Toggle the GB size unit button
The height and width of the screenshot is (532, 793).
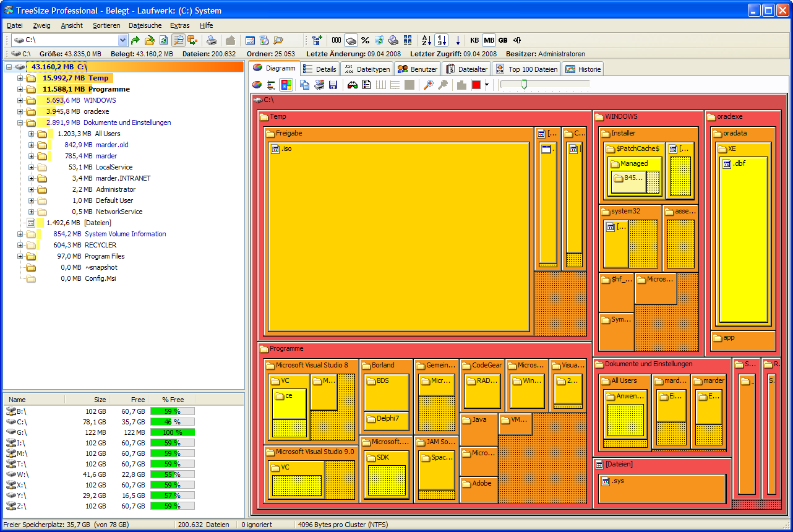tap(503, 40)
